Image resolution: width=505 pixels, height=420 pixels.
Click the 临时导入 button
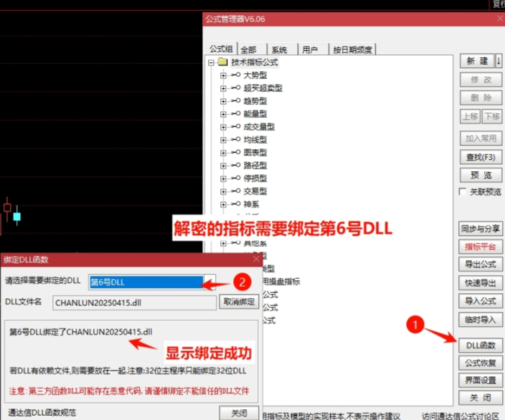click(481, 319)
